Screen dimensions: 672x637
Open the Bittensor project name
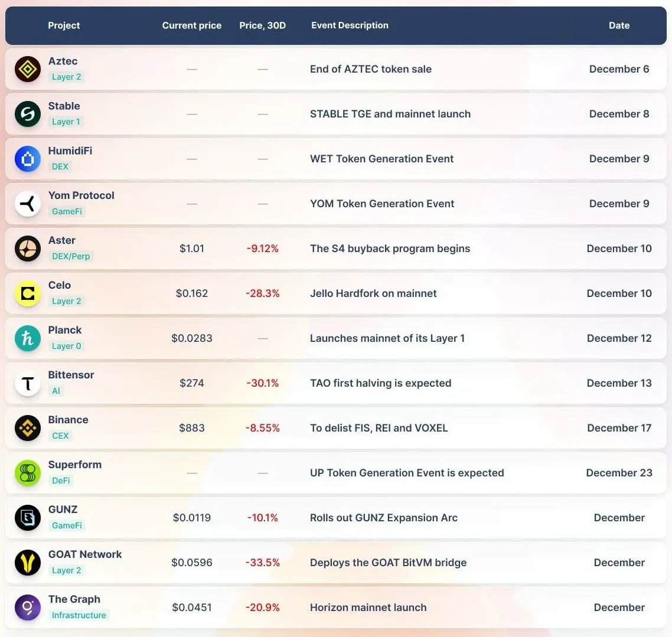(71, 375)
